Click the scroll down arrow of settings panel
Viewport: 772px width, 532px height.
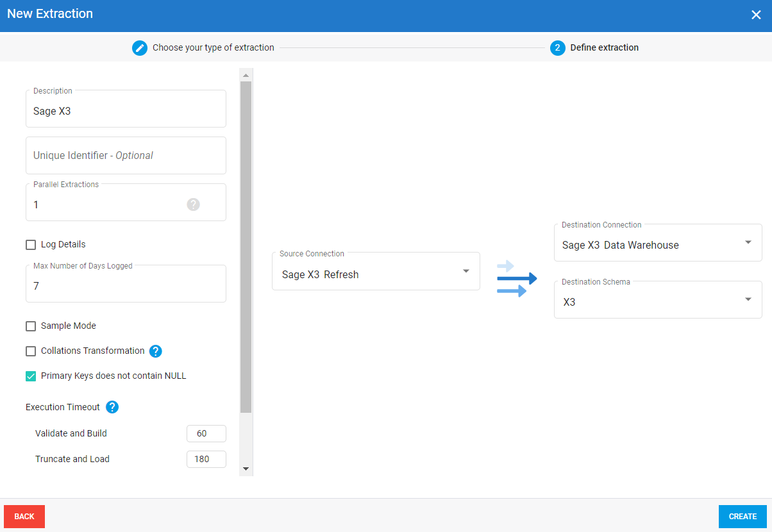tap(246, 469)
